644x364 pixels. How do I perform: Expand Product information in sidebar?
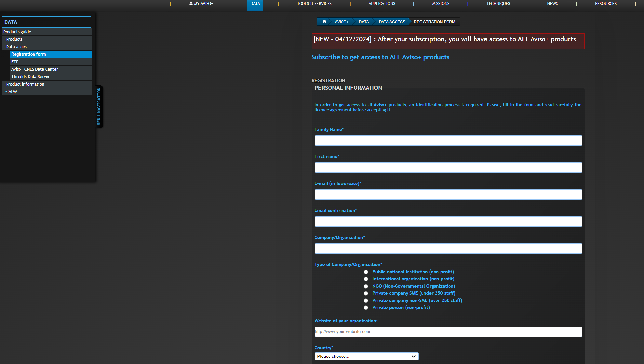point(25,84)
